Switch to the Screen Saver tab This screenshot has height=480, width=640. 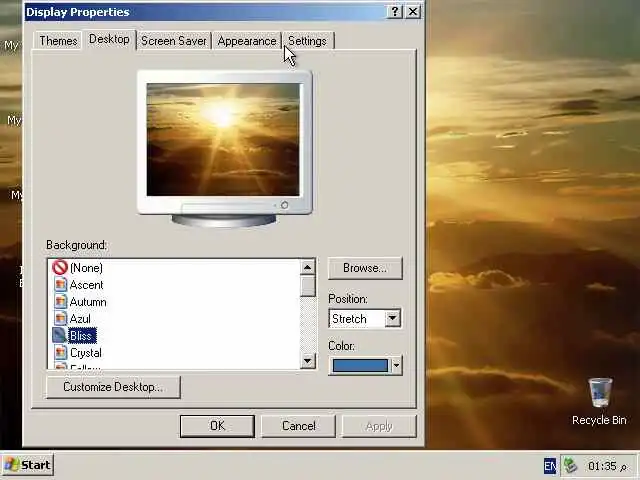173,41
